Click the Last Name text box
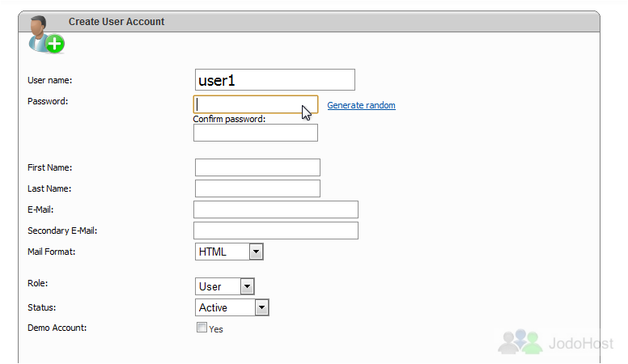628x364 pixels. pyautogui.click(x=257, y=188)
